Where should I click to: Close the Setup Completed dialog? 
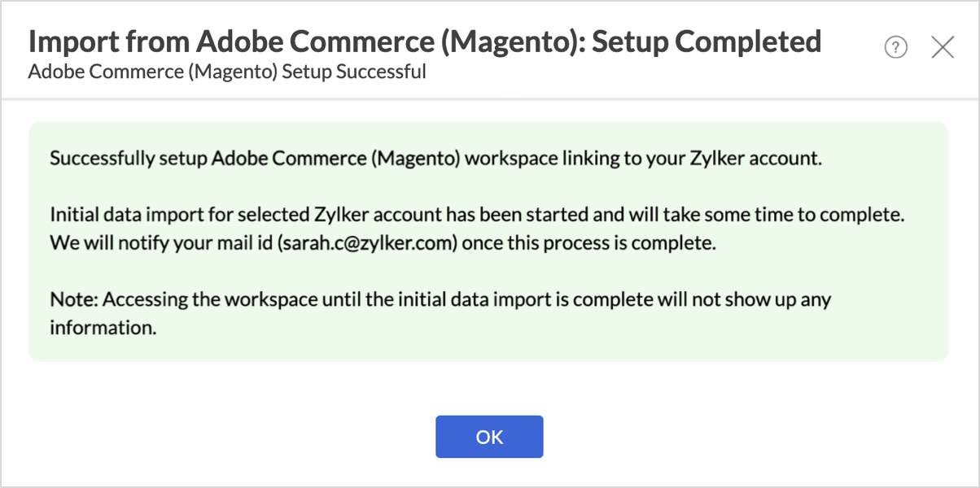pyautogui.click(x=943, y=48)
